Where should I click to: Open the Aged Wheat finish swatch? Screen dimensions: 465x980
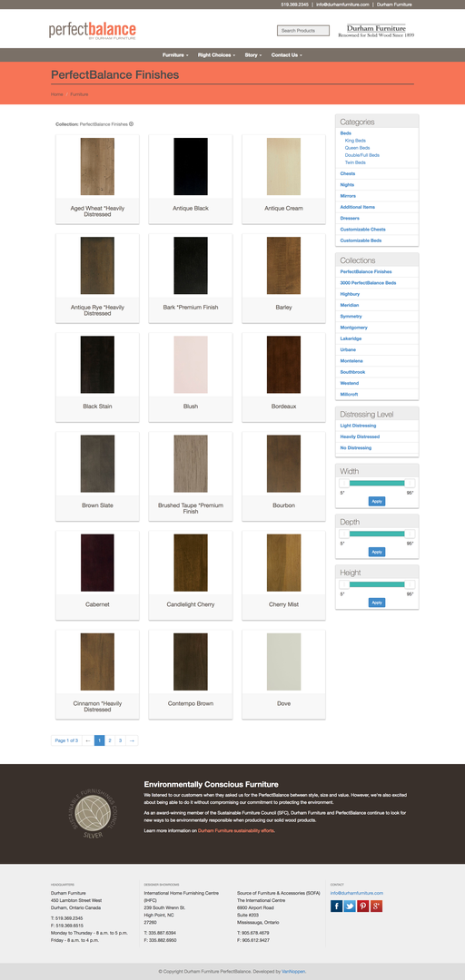(97, 166)
